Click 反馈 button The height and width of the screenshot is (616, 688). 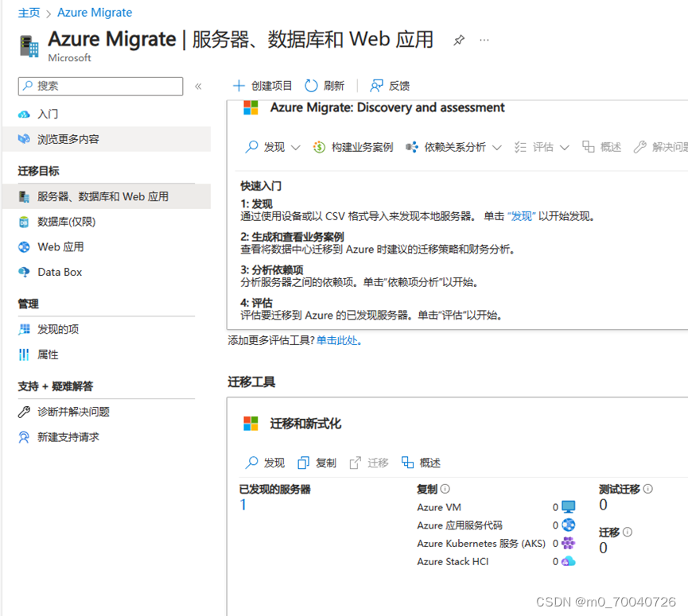(390, 86)
